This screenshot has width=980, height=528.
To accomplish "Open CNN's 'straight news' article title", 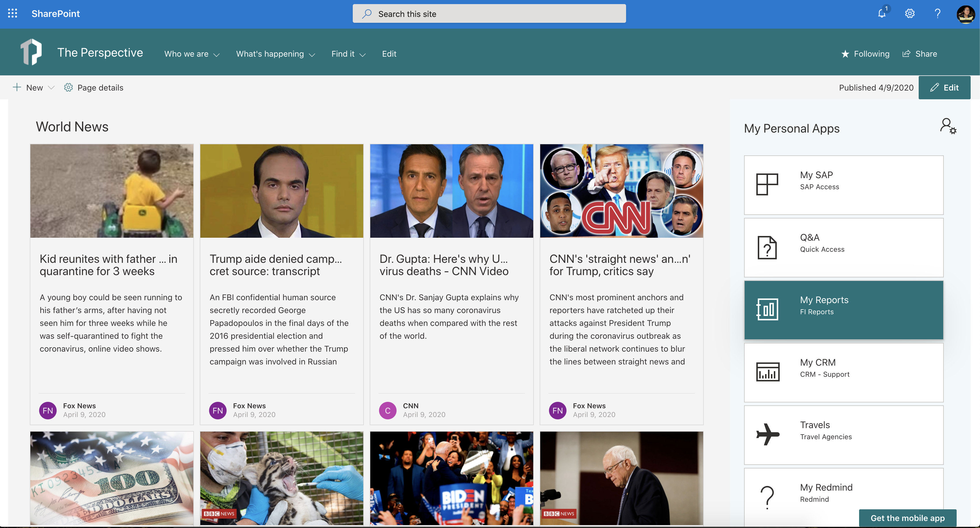I will pos(620,265).
